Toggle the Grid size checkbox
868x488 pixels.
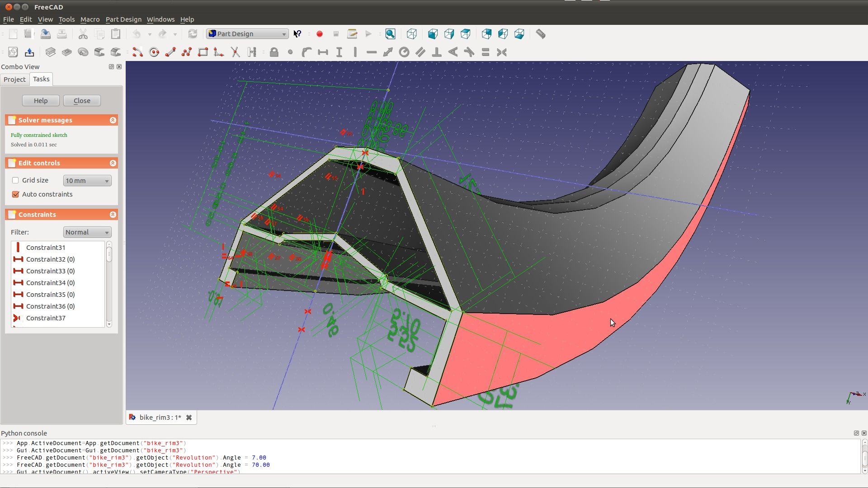pyautogui.click(x=15, y=181)
